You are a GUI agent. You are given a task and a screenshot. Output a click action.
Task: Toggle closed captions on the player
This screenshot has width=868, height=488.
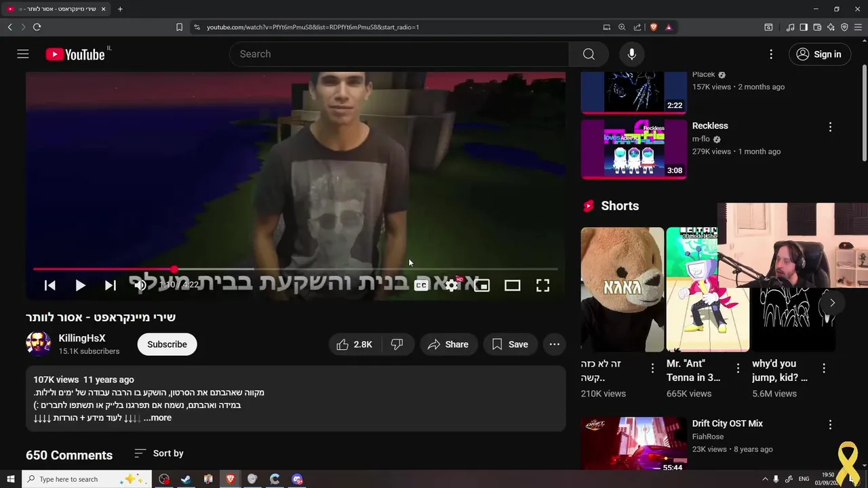point(420,285)
